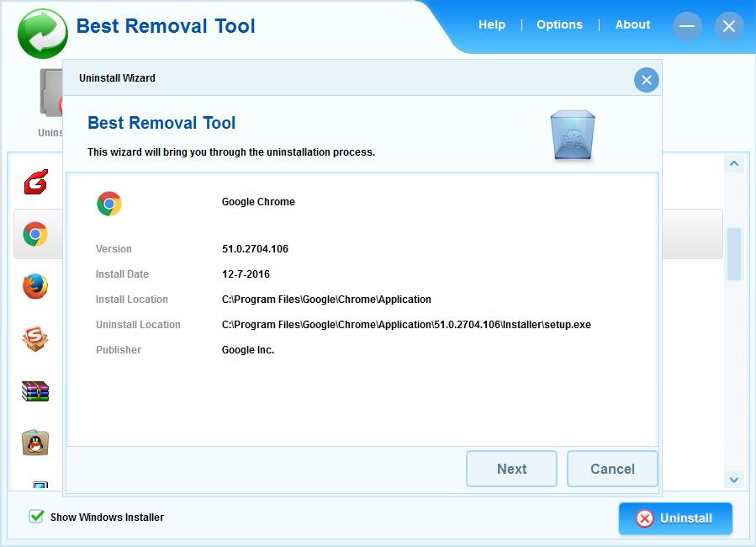Select the red G application in sidebar list
Screen dimensions: 756x547
pos(35,182)
